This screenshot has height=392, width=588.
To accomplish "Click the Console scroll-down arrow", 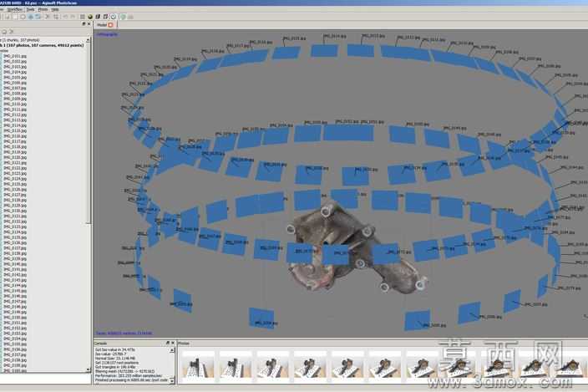I will click(x=172, y=381).
